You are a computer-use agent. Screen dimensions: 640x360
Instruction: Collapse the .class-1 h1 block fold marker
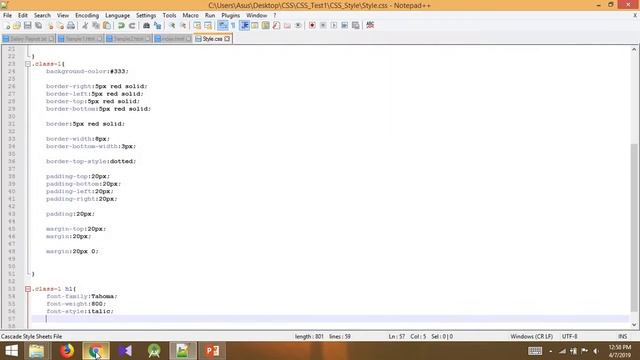pos(28,289)
